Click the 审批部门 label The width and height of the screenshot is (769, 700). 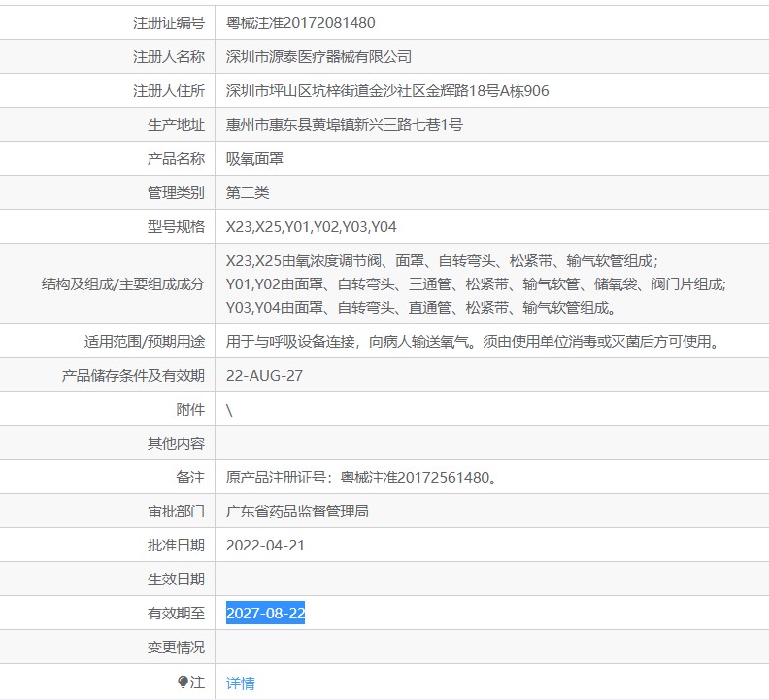[176, 511]
